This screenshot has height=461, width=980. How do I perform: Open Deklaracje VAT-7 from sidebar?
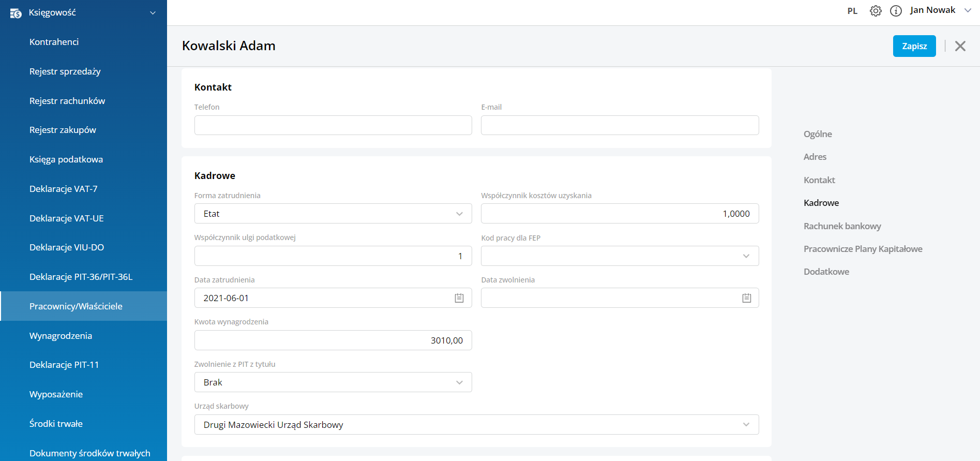63,189
